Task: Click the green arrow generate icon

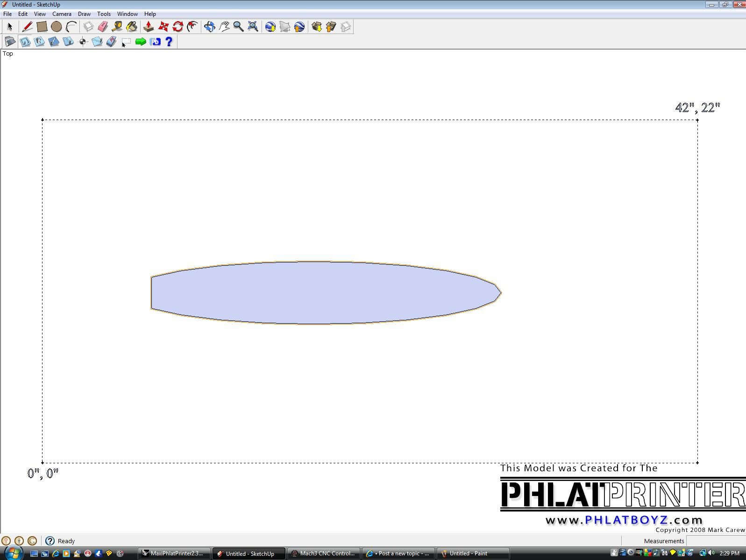Action: [141, 42]
